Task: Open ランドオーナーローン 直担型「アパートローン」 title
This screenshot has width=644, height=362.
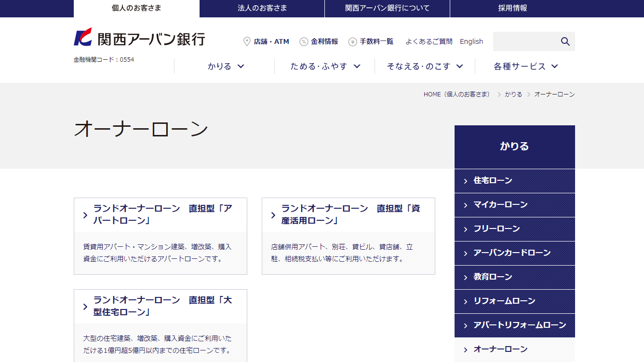Action: click(163, 215)
